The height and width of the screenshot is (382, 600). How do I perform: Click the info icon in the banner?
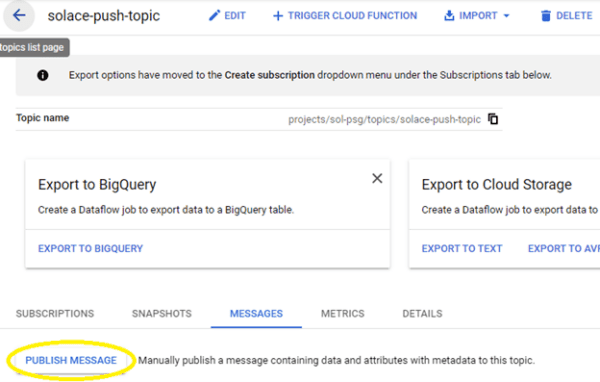tap(42, 75)
